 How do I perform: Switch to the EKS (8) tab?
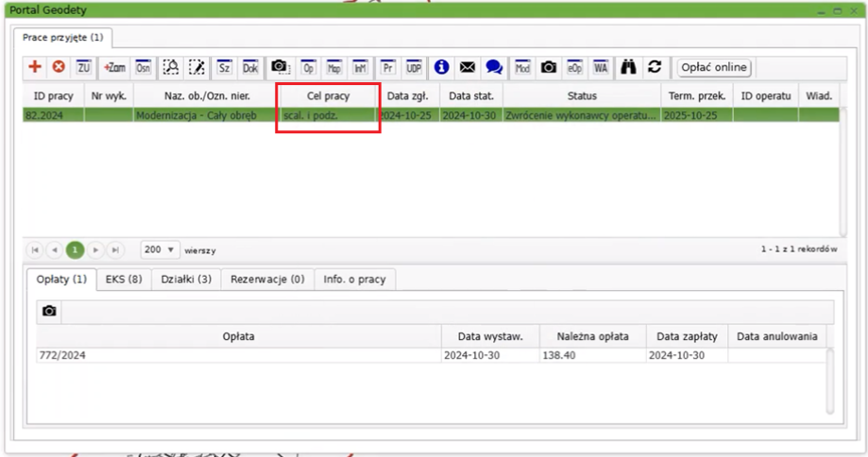(x=124, y=279)
